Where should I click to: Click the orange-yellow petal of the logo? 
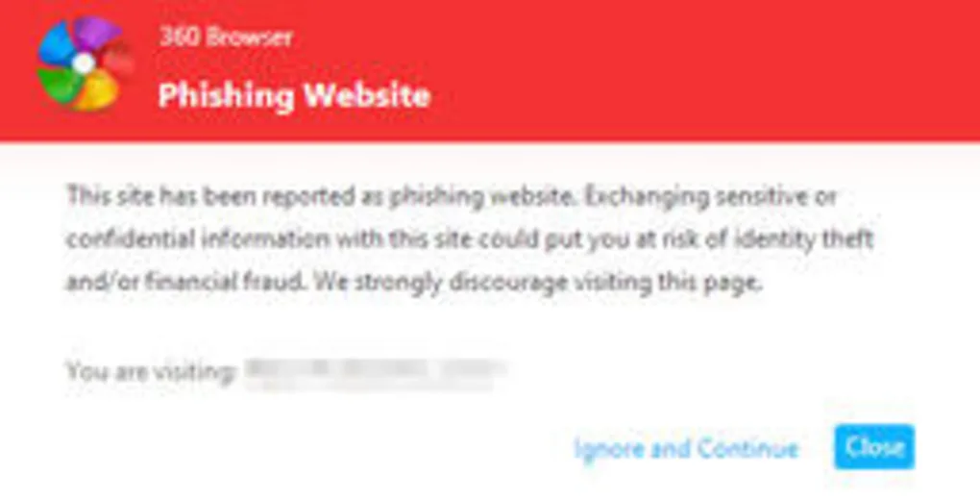point(98,91)
